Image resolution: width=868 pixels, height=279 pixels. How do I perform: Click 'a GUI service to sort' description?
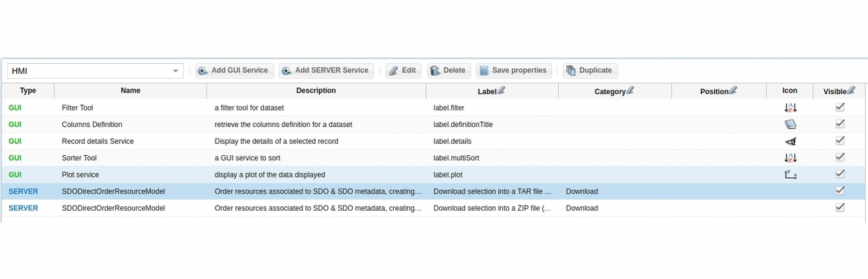(x=247, y=158)
